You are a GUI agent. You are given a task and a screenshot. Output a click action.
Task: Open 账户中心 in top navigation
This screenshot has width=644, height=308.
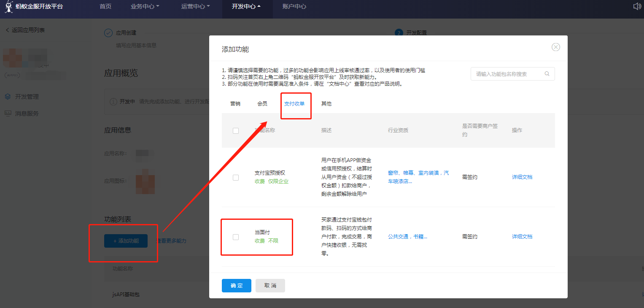point(294,7)
